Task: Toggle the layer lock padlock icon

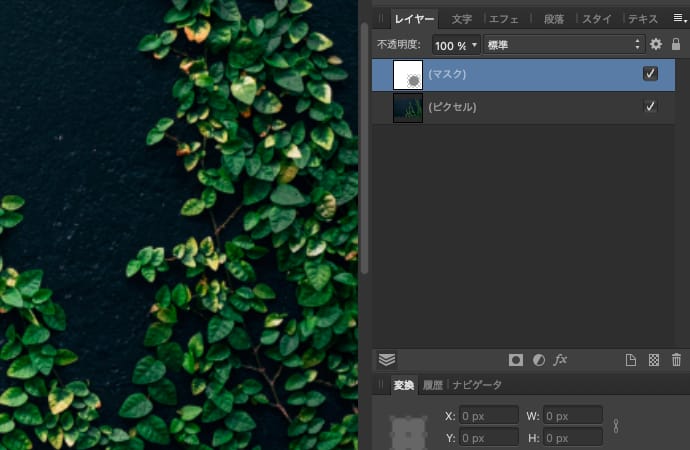Action: coord(676,44)
